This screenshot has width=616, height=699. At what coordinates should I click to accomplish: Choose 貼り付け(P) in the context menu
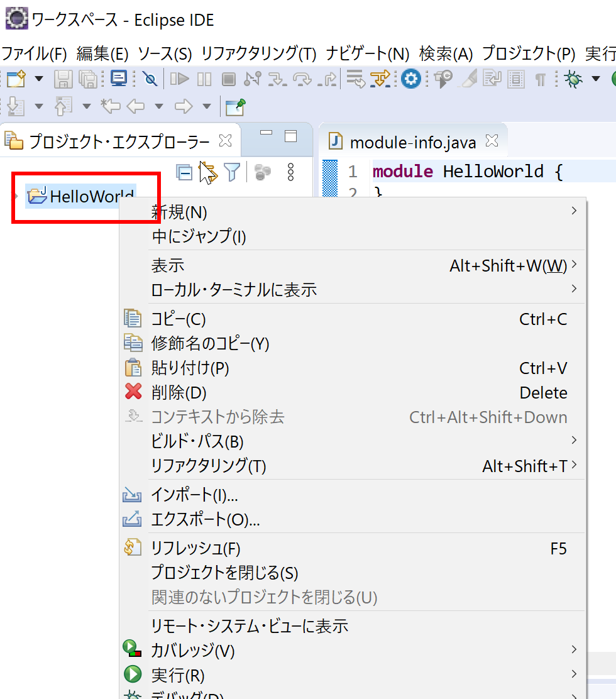pos(353,368)
